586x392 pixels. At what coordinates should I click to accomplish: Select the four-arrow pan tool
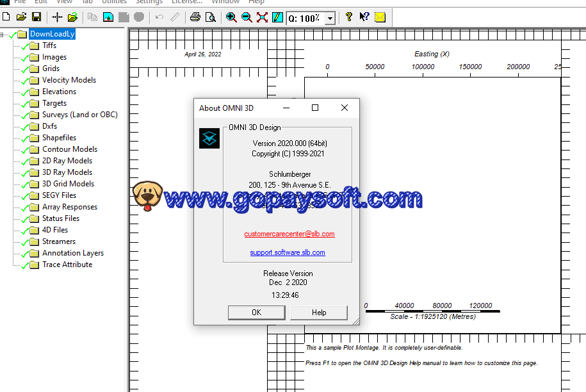click(x=57, y=17)
